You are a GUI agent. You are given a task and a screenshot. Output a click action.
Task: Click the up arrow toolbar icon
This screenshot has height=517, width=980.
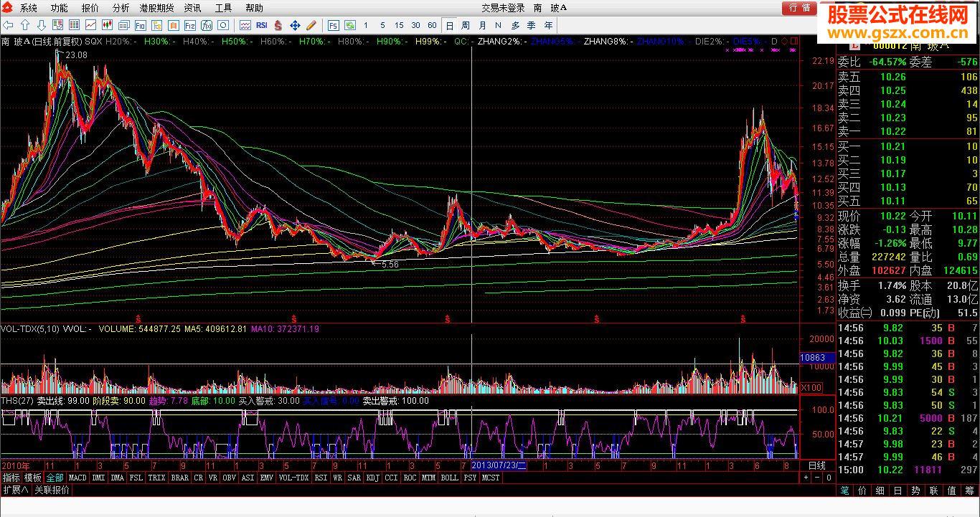tap(25, 25)
